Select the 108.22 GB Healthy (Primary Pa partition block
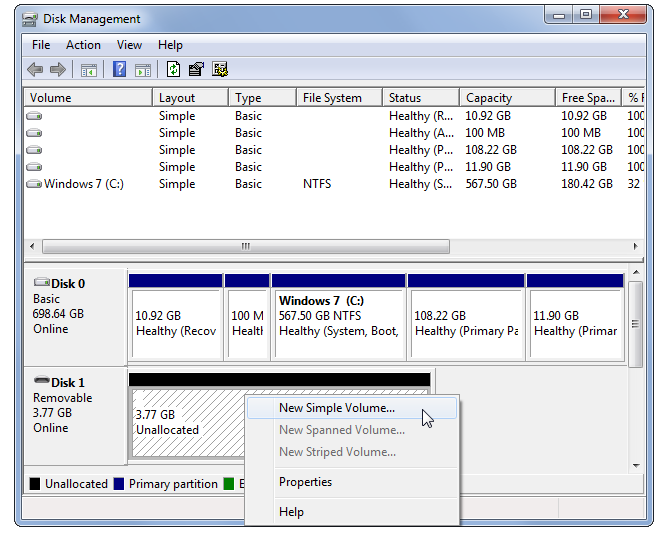This screenshot has height=535, width=664. click(466, 318)
